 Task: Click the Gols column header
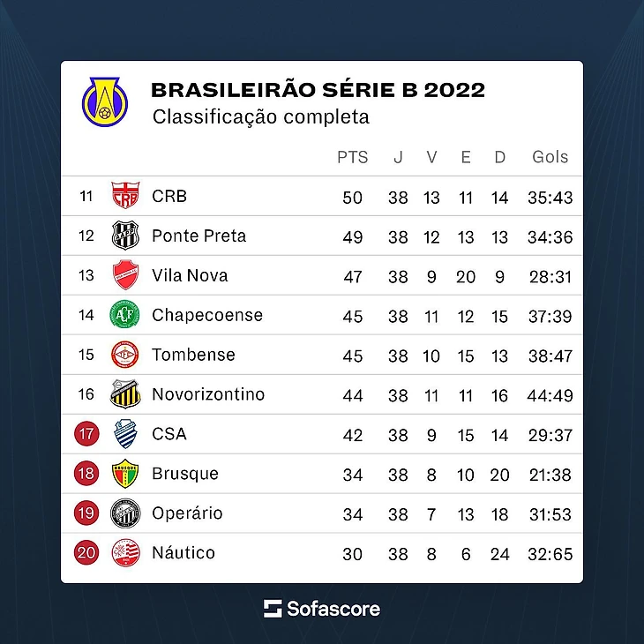tap(550, 157)
